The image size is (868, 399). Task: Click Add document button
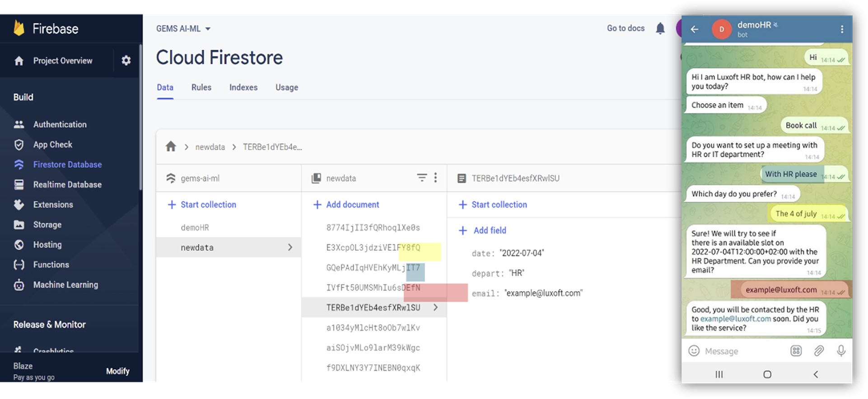[346, 204]
